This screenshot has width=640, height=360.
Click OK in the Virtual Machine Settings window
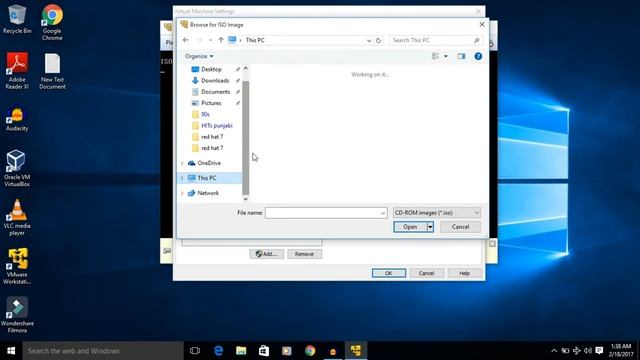click(389, 273)
